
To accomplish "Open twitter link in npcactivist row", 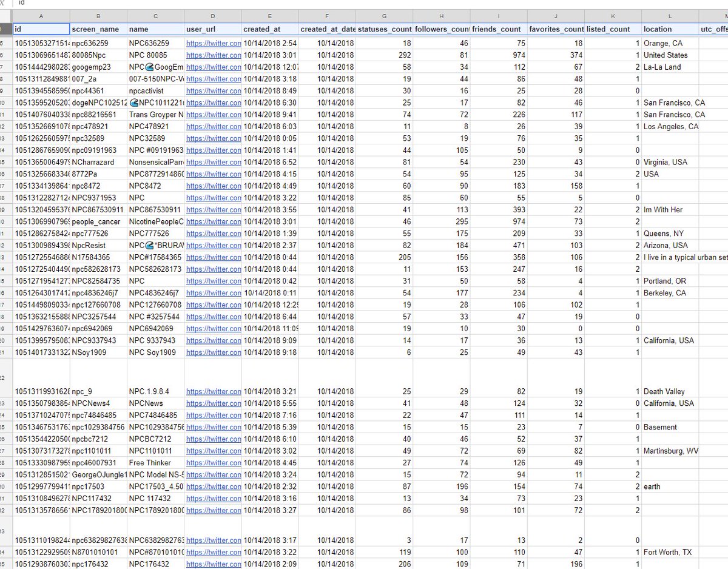I will click(214, 91).
